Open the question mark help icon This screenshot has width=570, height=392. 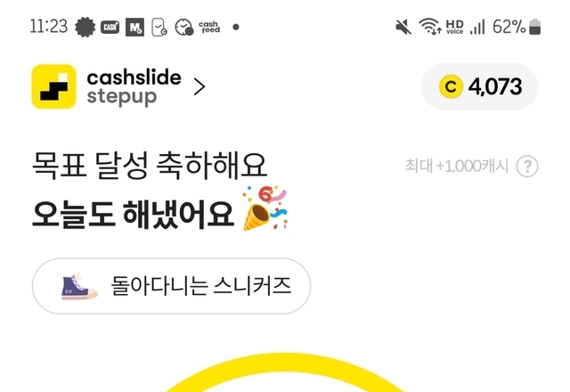[527, 167]
